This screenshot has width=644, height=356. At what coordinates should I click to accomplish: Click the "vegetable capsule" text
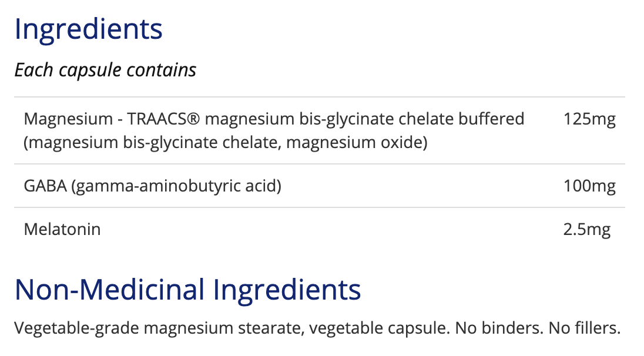368,328
